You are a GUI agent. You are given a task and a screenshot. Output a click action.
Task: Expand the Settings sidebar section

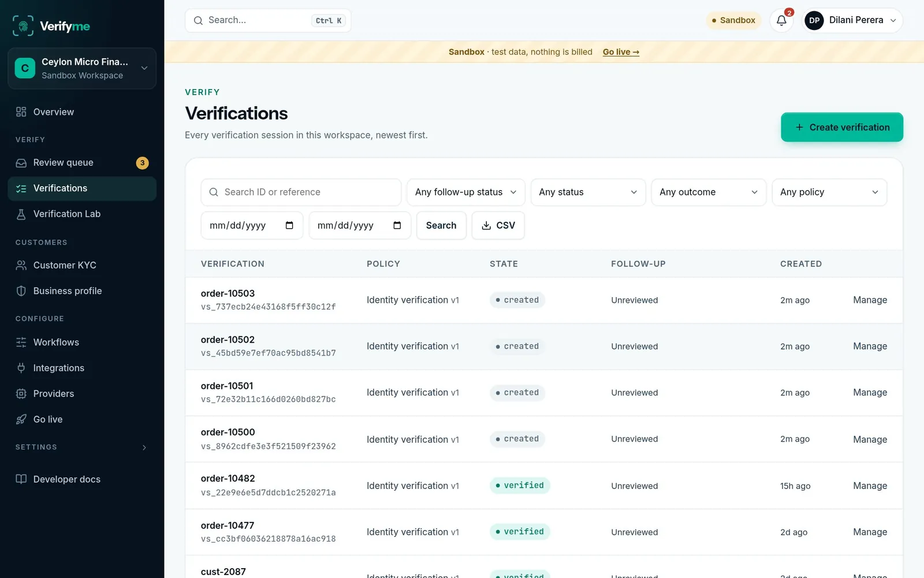coord(82,447)
